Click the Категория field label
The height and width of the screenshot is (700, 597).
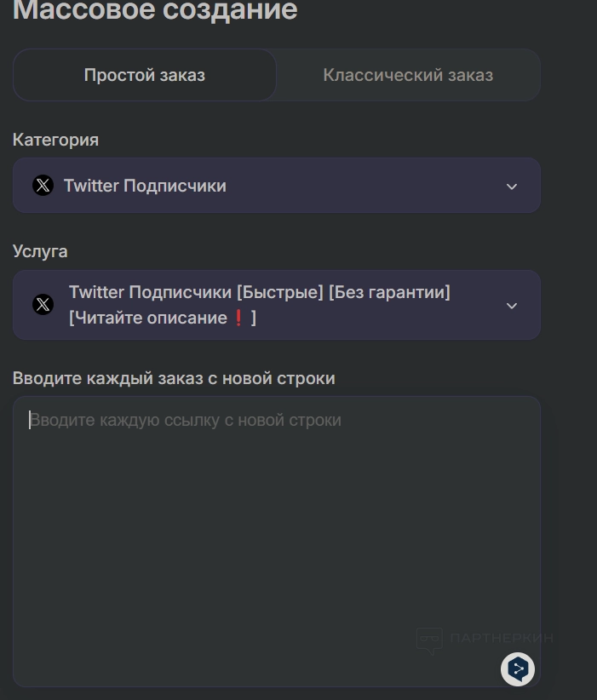tap(55, 140)
